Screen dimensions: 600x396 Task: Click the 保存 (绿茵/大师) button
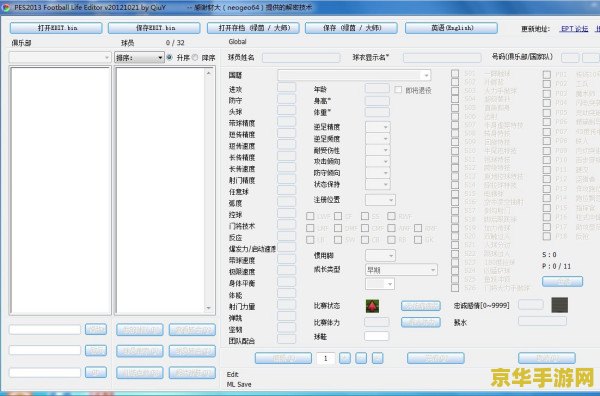coord(351,28)
